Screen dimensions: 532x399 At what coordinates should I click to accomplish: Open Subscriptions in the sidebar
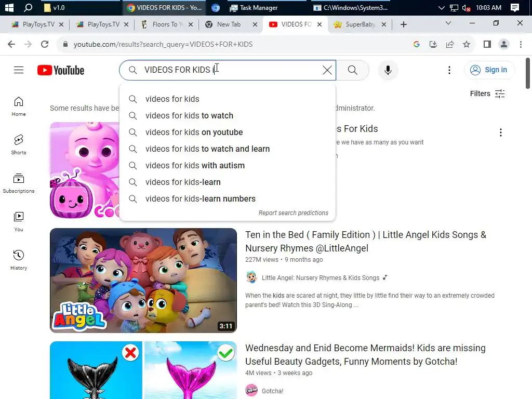coord(19,183)
